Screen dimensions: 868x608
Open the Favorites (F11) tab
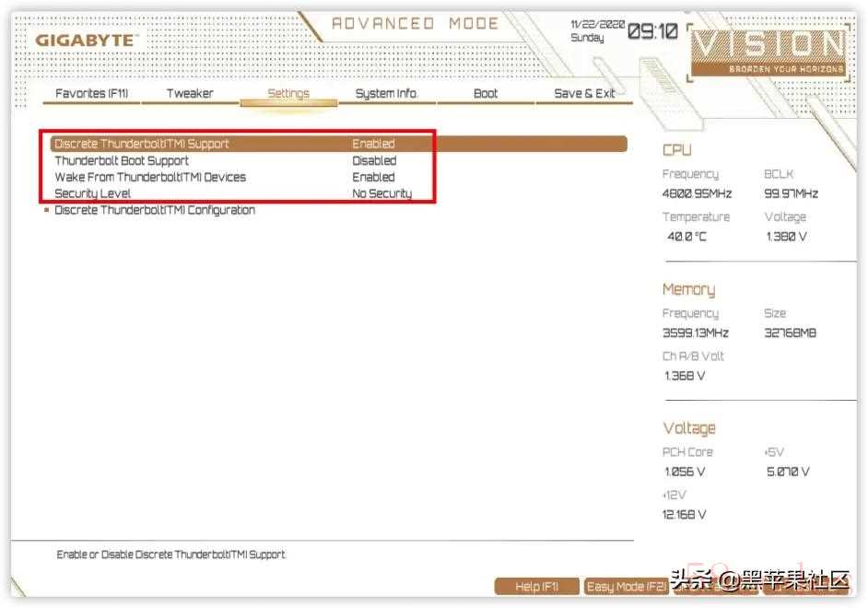(91, 93)
